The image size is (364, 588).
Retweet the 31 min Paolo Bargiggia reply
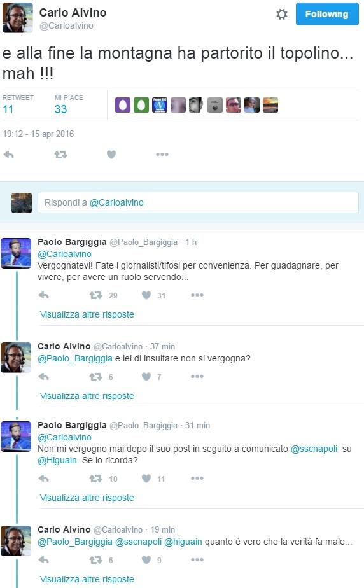point(95,479)
